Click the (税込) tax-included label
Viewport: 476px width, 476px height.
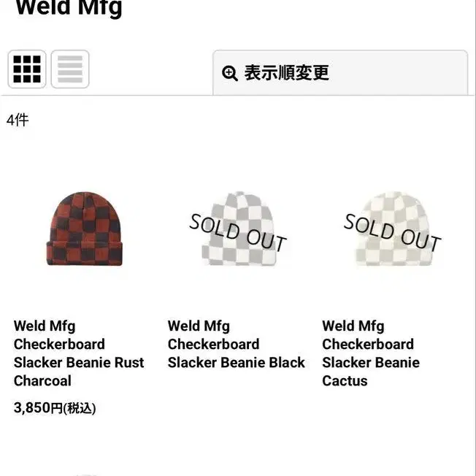(x=80, y=408)
